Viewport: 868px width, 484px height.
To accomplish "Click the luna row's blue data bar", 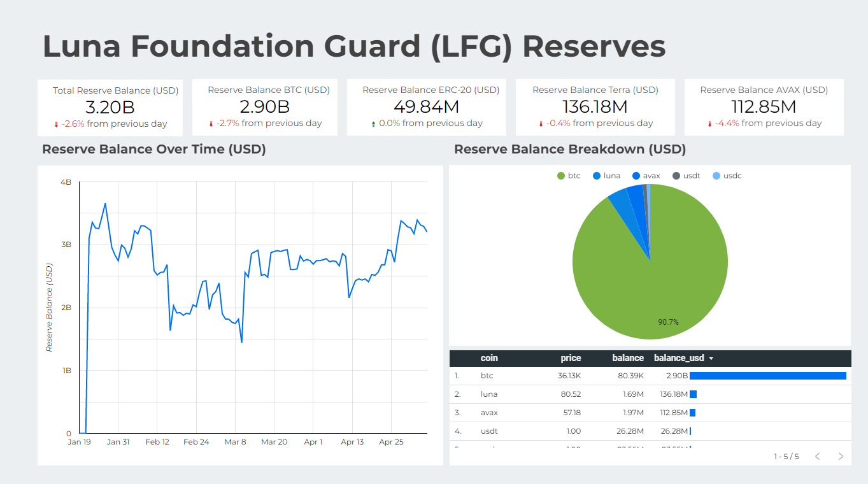I will pos(693,394).
